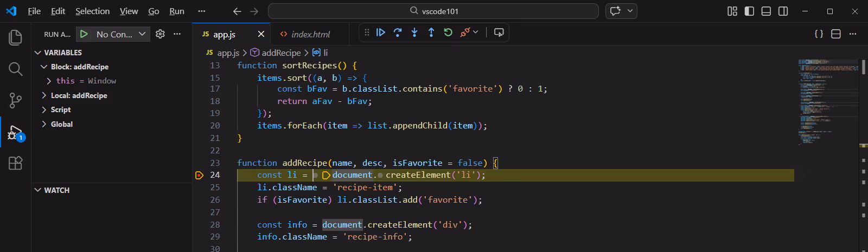Click isFavorite parameter on line 23
This screenshot has width=868, height=252.
click(418, 163)
